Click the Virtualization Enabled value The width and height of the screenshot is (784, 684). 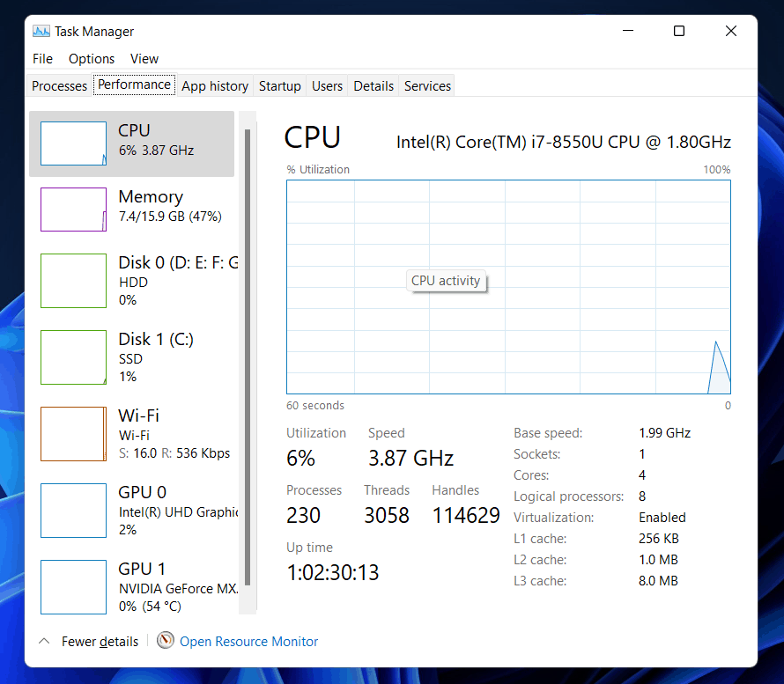[662, 517]
